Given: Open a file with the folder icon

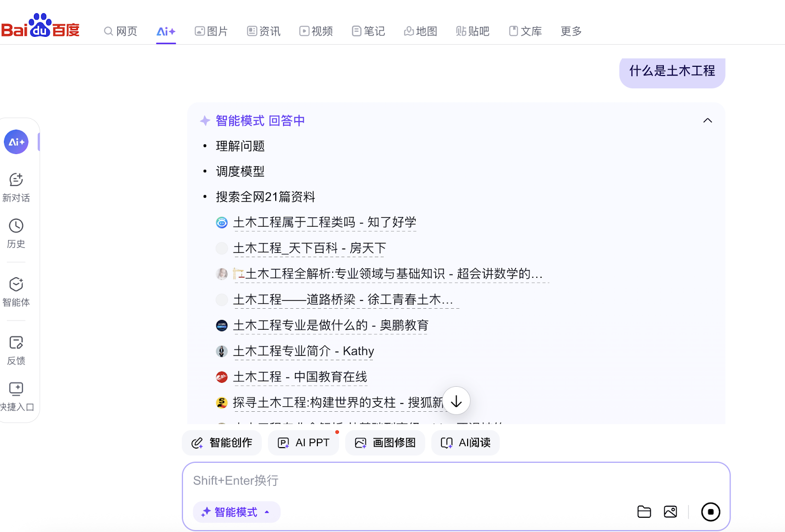Looking at the screenshot, I should coord(644,511).
